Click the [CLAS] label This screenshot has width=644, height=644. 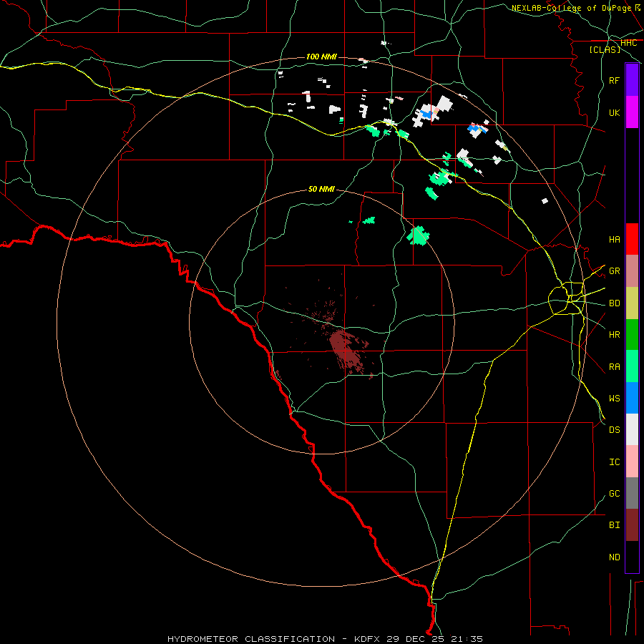605,50
